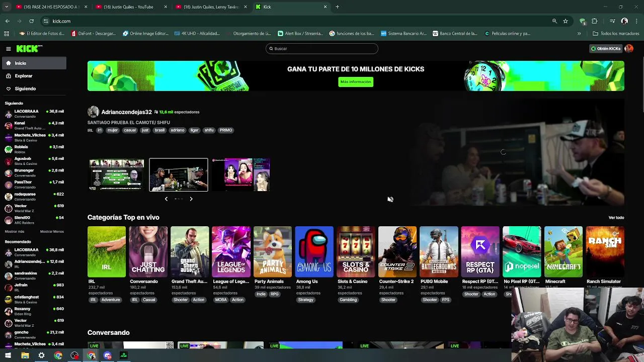Image resolution: width=644 pixels, height=362 pixels.
Task: Open the Explorar sidebar item
Action: click(33, 76)
